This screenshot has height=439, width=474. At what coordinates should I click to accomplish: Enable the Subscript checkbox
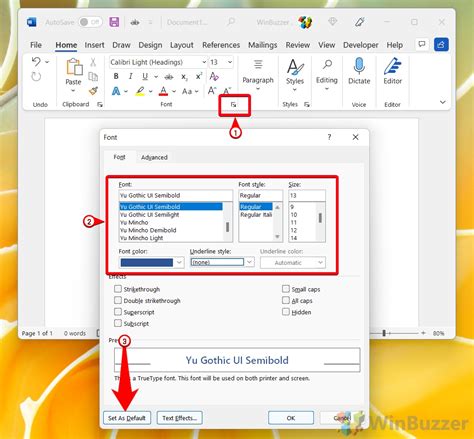pos(118,323)
